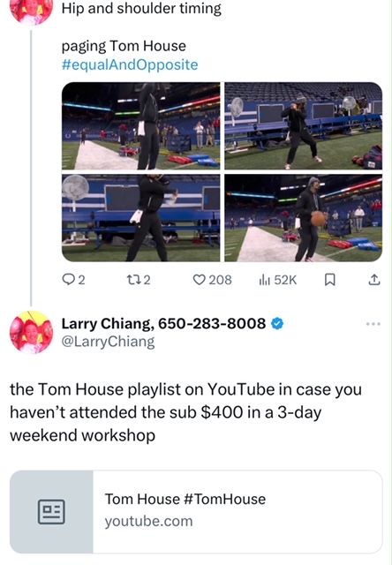This screenshot has height=565, width=392.
Task: View the top-left stadium photo
Action: coord(141,125)
